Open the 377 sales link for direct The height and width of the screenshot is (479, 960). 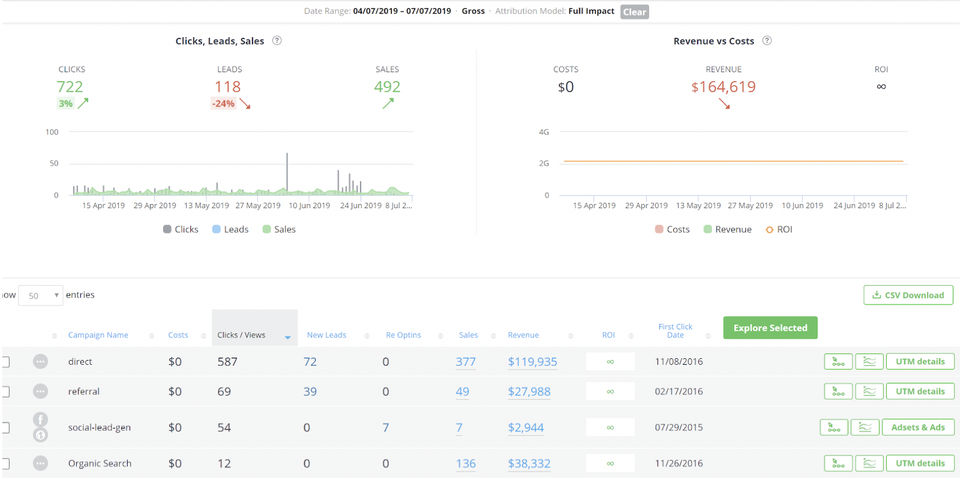tap(465, 362)
